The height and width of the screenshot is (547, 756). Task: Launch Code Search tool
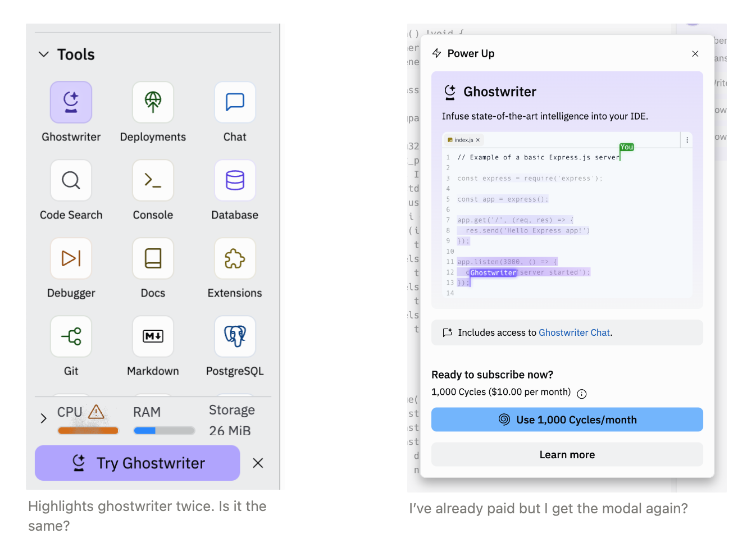pyautogui.click(x=71, y=180)
